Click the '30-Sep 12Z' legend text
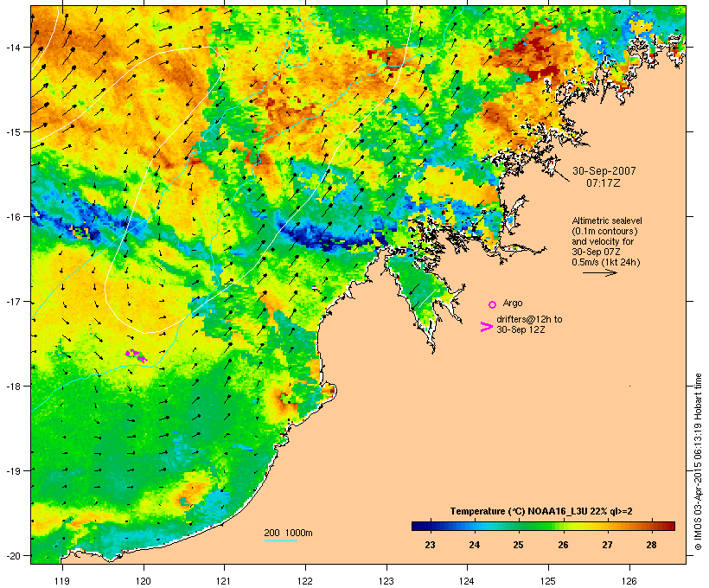 521,329
